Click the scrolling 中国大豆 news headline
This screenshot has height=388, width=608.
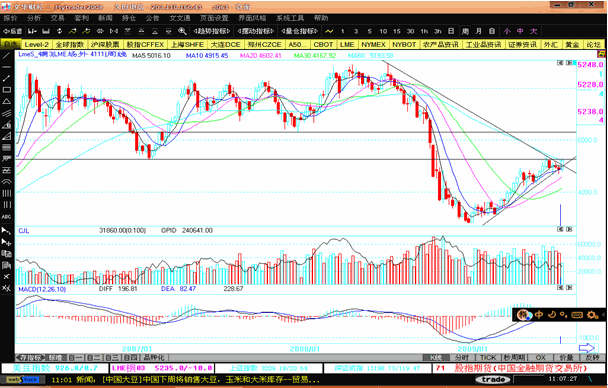click(x=211, y=379)
